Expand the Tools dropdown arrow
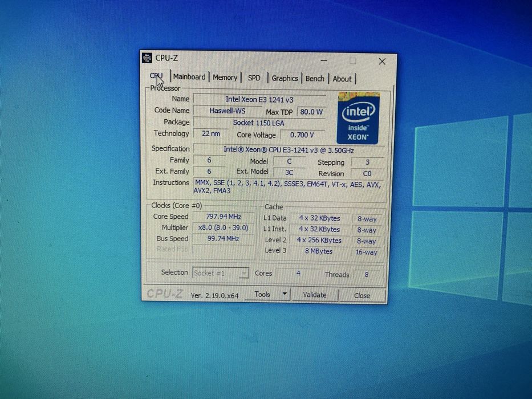The image size is (532, 399). pyautogui.click(x=285, y=295)
